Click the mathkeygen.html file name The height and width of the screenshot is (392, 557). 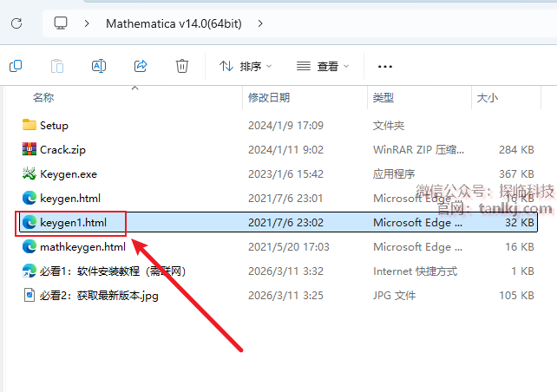pyautogui.click(x=82, y=247)
